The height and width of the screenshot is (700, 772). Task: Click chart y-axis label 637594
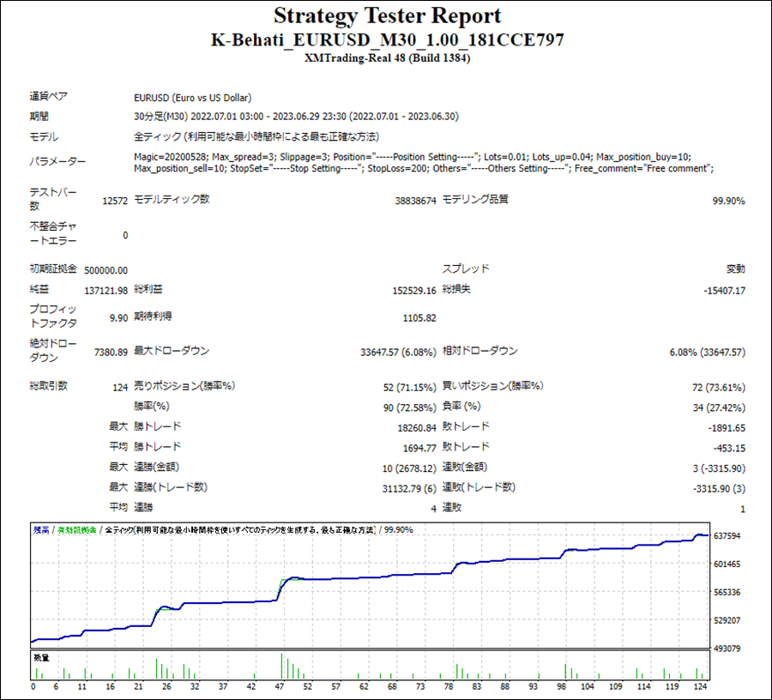(x=727, y=535)
